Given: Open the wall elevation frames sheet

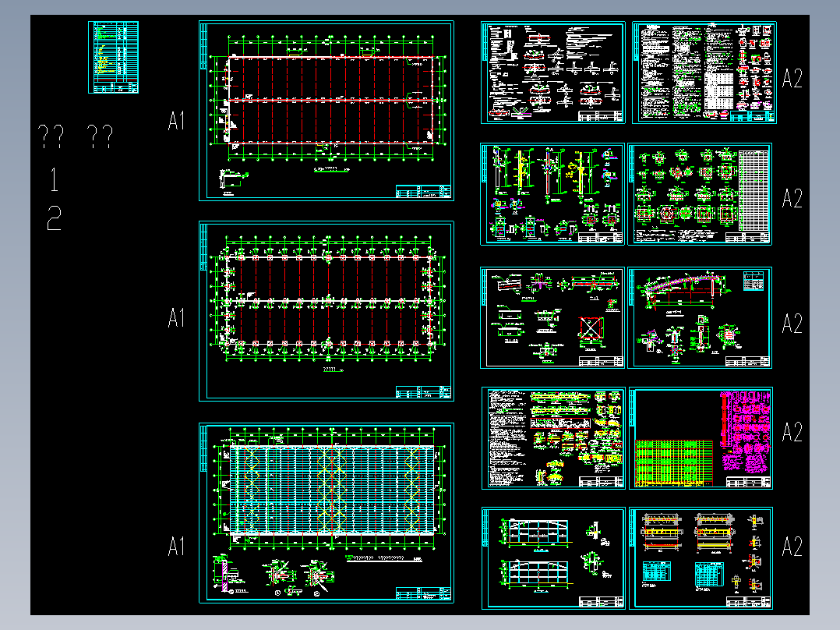Looking at the screenshot, I should tap(553, 558).
